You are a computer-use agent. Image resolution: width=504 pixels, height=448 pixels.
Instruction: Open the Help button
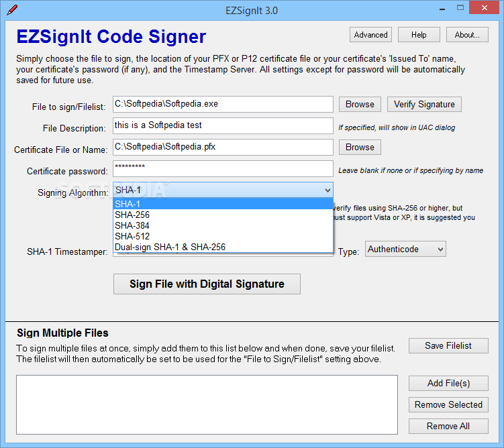pyautogui.click(x=419, y=35)
